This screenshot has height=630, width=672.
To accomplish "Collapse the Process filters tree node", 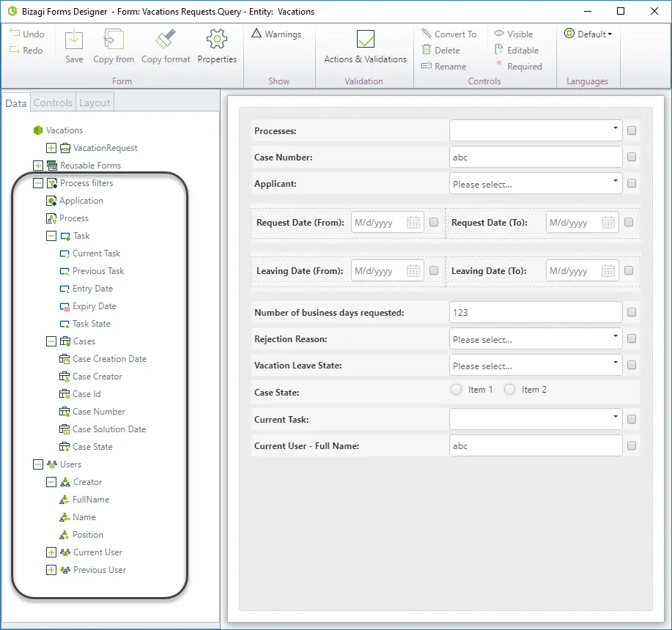I will pyautogui.click(x=38, y=183).
